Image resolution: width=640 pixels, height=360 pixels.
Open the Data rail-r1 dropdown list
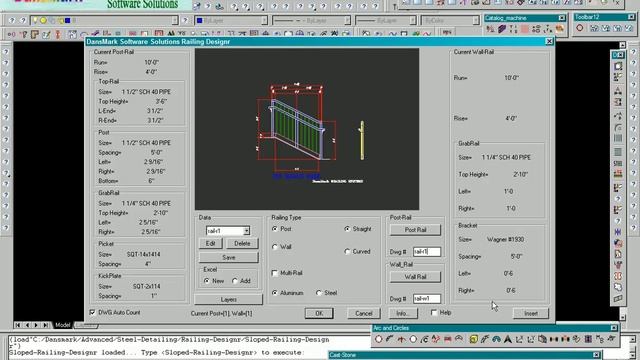click(247, 231)
